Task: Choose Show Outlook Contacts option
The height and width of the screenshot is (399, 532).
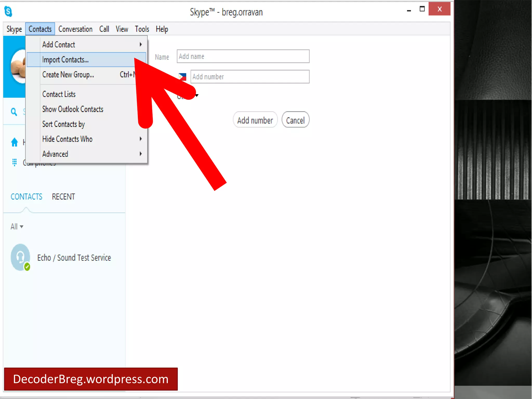Action: [x=73, y=109]
